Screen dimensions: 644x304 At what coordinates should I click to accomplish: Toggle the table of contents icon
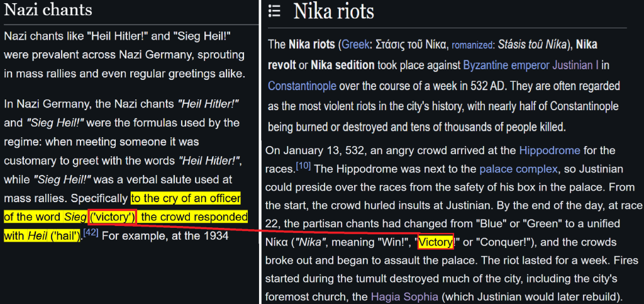coord(274,11)
